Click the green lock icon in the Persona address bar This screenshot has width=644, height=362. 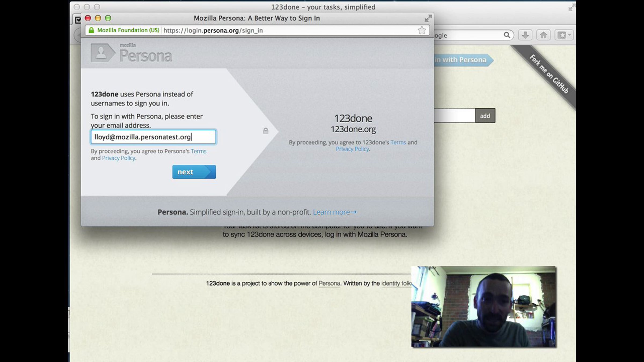[x=91, y=30]
